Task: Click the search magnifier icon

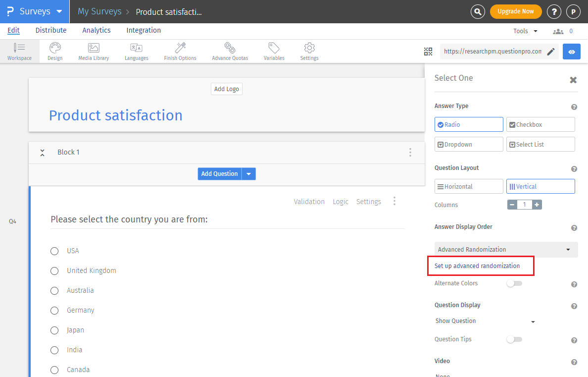Action: pyautogui.click(x=478, y=11)
